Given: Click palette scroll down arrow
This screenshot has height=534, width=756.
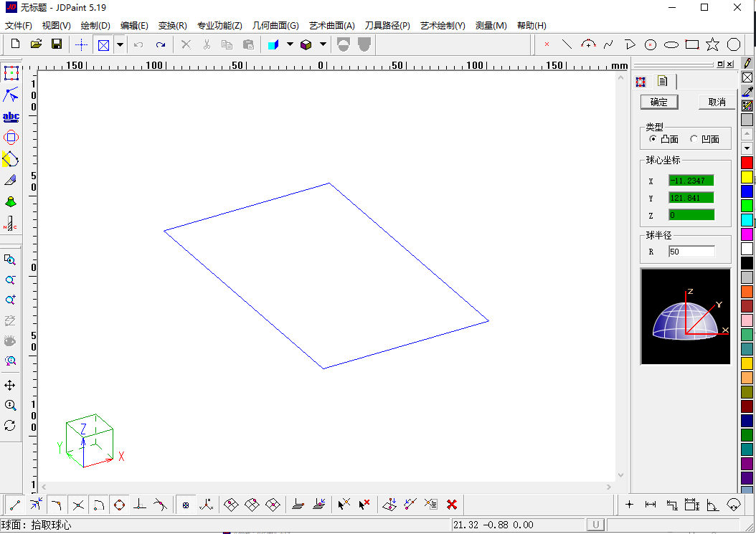Looking at the screenshot, I should click(x=747, y=148).
